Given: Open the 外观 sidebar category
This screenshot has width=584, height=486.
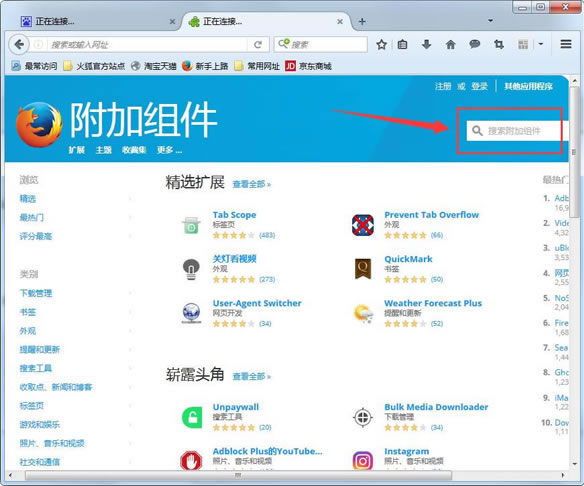Looking at the screenshot, I should pos(28,330).
